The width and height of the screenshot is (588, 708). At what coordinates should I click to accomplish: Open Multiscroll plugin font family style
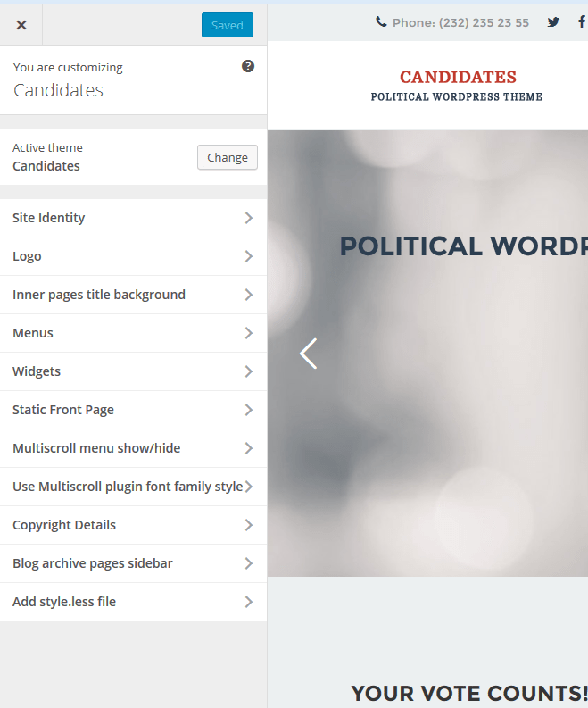[x=128, y=487]
